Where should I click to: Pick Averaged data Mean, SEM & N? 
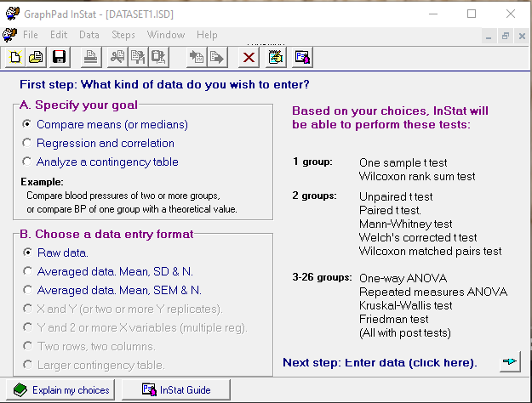pos(27,290)
